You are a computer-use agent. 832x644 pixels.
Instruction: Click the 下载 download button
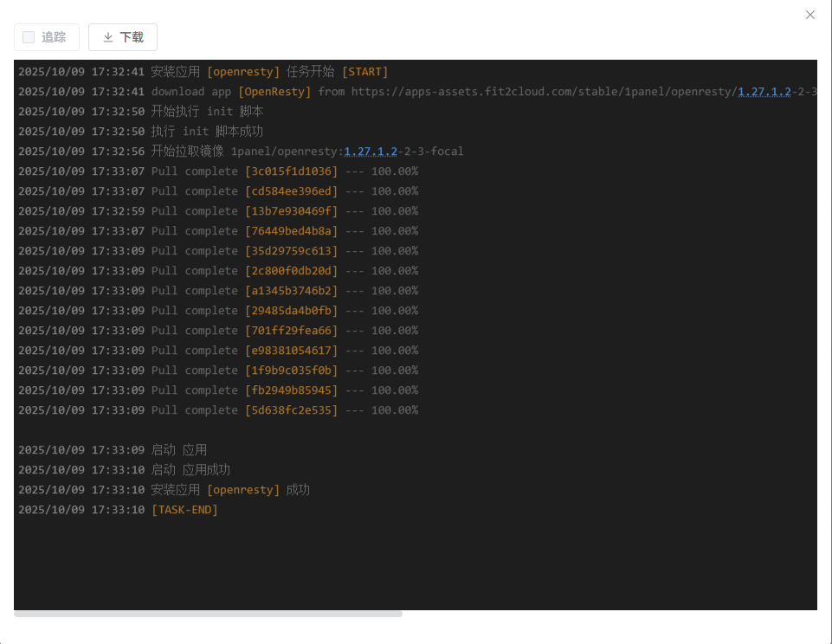123,37
